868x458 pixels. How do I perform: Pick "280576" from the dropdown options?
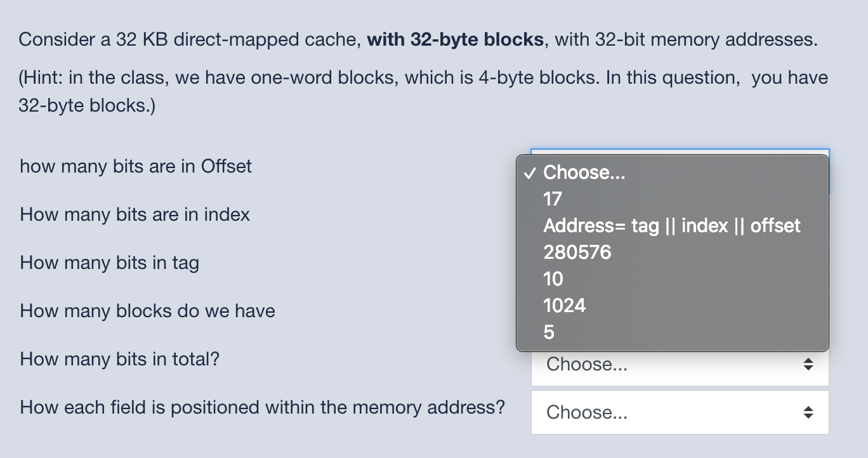(577, 252)
